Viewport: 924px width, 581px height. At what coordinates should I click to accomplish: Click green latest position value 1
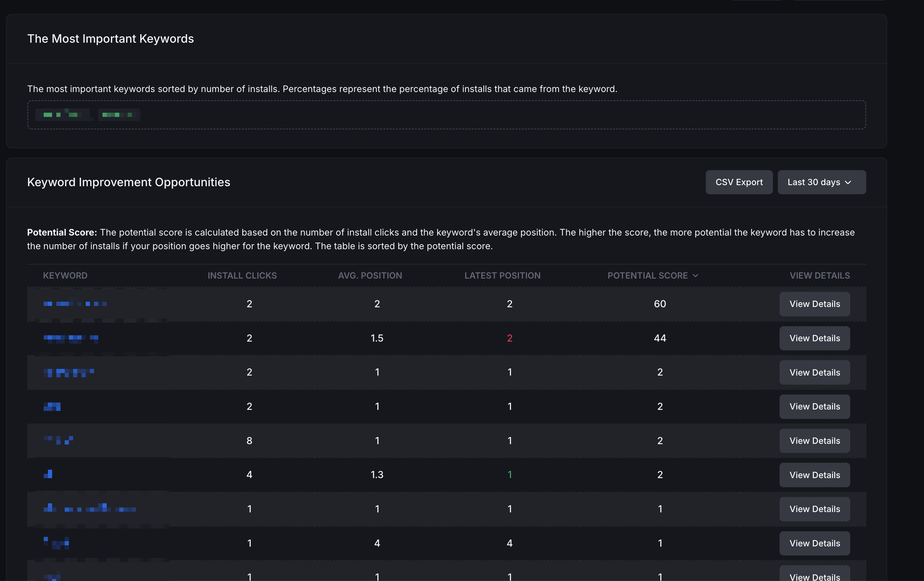(510, 475)
